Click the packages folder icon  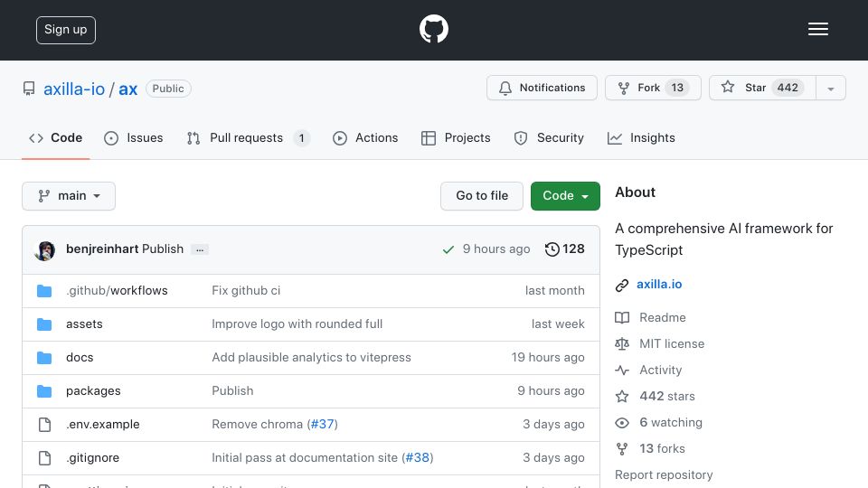coord(44,390)
